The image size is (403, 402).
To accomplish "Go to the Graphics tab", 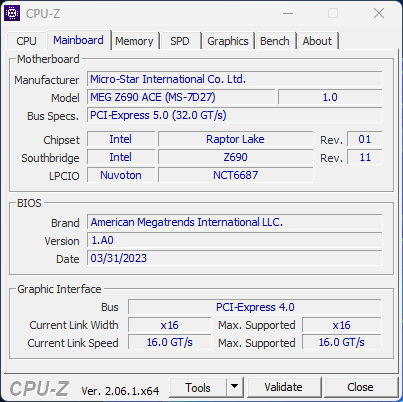I will pyautogui.click(x=228, y=41).
